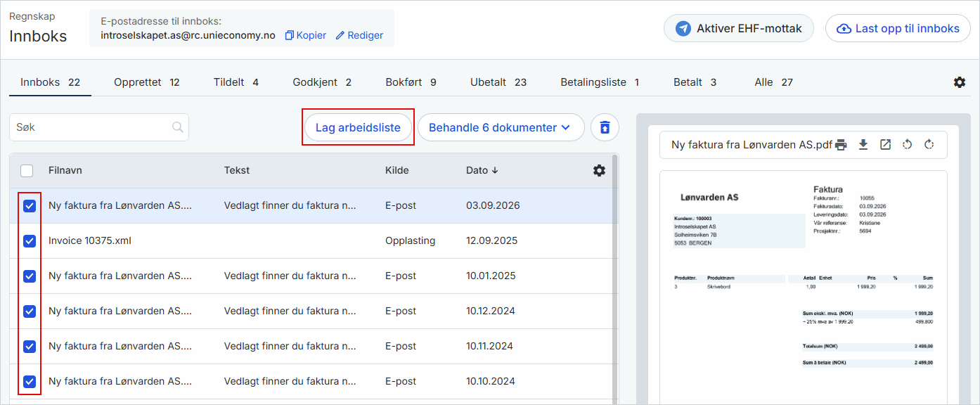Click PDF title Ny faktura fra Lønvarden AS.pdf

pyautogui.click(x=752, y=145)
